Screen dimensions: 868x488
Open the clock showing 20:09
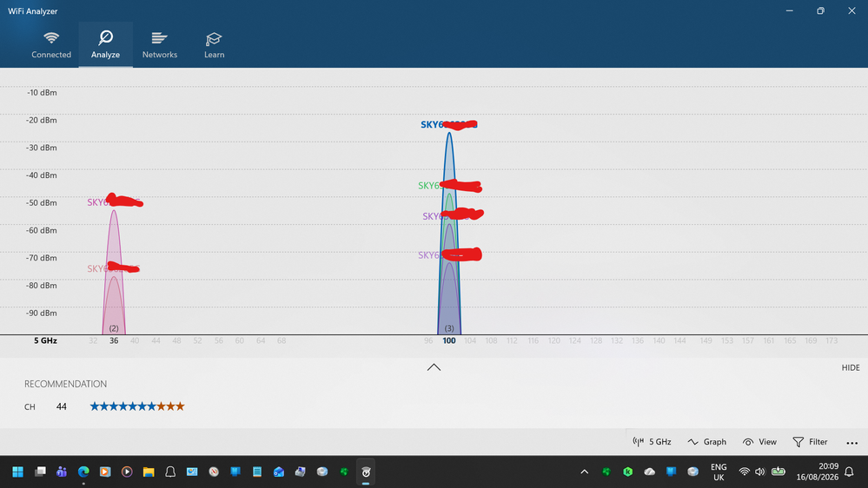click(x=817, y=472)
